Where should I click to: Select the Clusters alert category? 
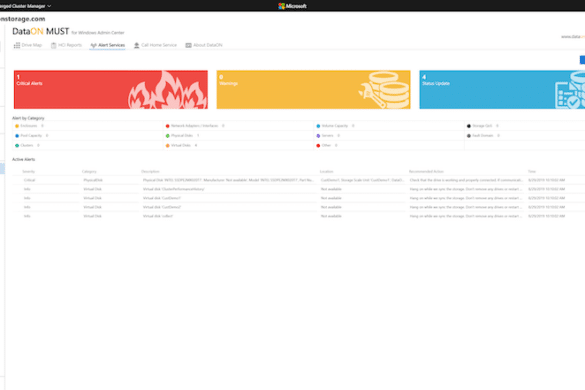(x=27, y=146)
